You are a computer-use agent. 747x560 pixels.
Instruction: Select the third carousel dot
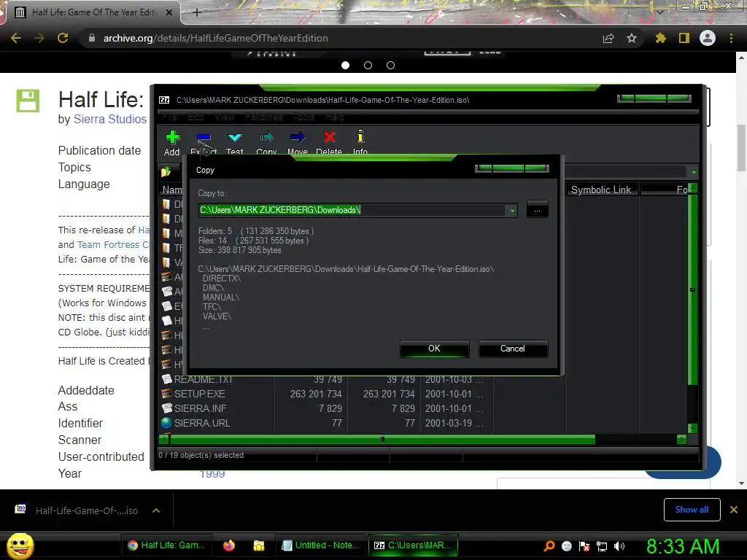click(391, 65)
